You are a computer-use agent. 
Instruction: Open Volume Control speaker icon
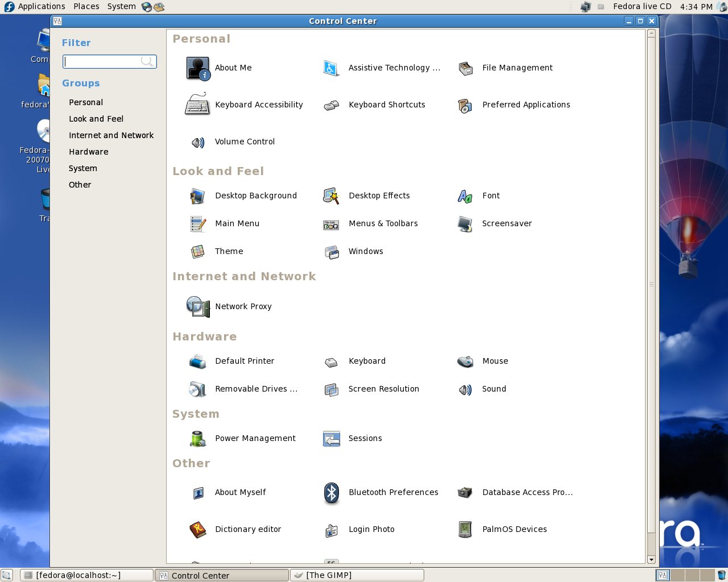tap(197, 142)
